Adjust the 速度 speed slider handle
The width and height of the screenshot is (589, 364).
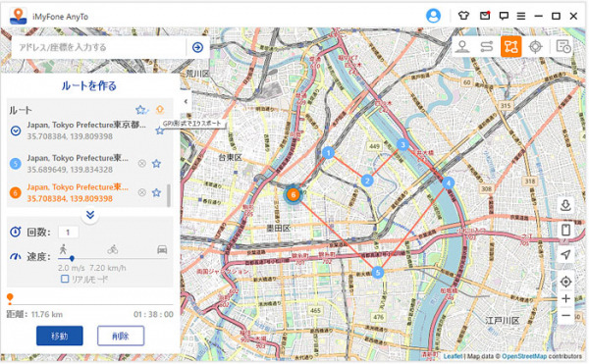coord(72,258)
